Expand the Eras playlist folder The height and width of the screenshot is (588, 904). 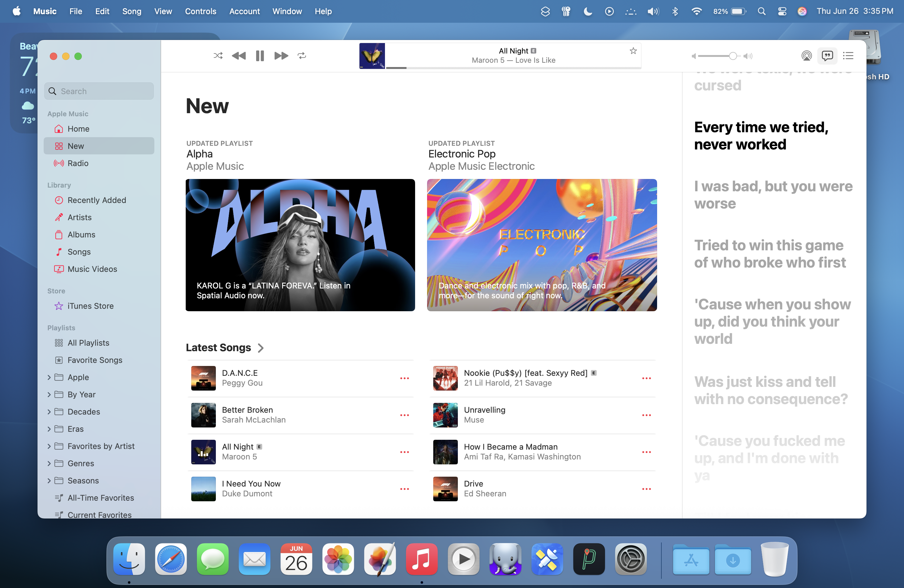click(49, 429)
